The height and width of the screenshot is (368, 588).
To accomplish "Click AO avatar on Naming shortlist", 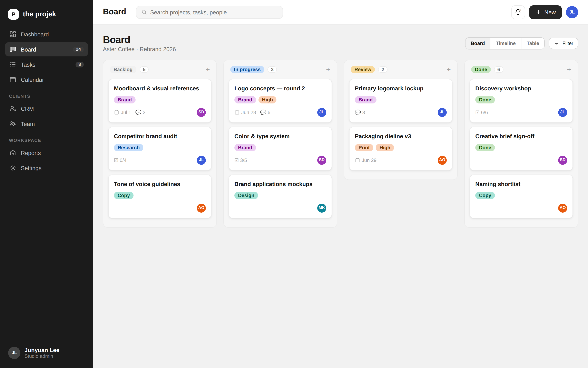I will click(x=562, y=208).
